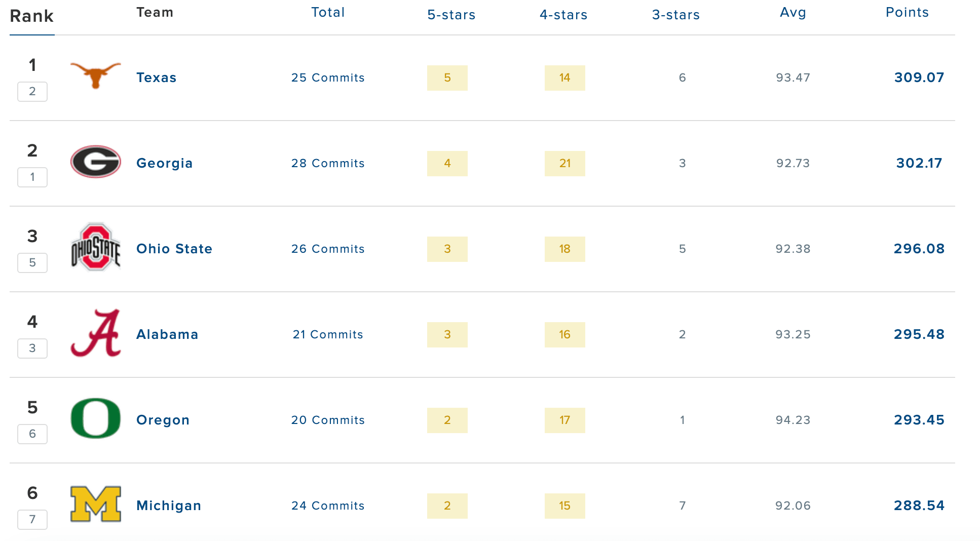This screenshot has width=980, height=541.
Task: Click Texas 5-star count badge
Action: tap(447, 78)
